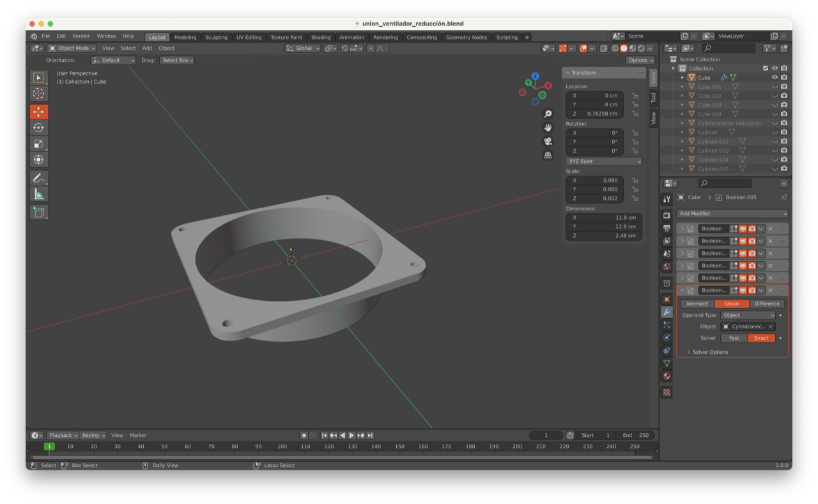
Task: Open the Render menu
Action: (81, 36)
